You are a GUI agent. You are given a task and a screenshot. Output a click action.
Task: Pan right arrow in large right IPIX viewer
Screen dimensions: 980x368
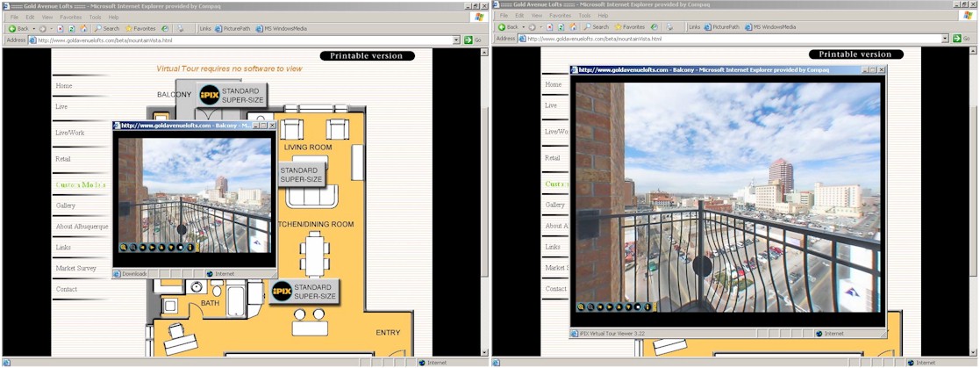(x=610, y=307)
